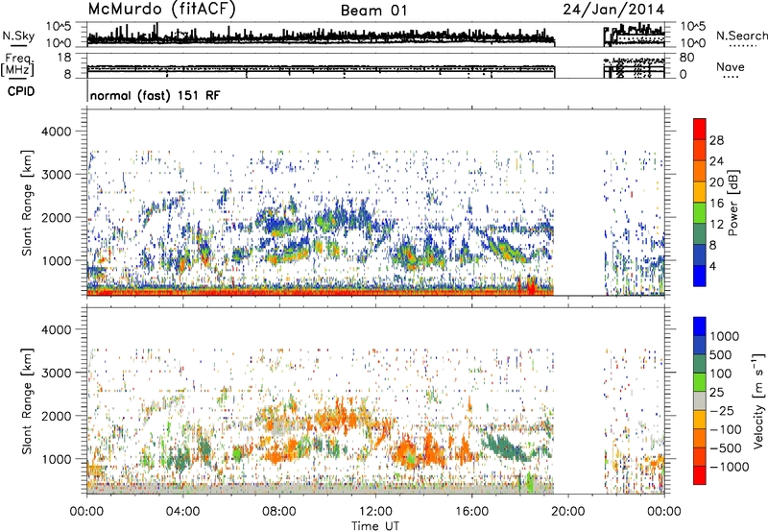Select the Beam 01 heading
This screenshot has height=532, width=768.
click(373, 11)
